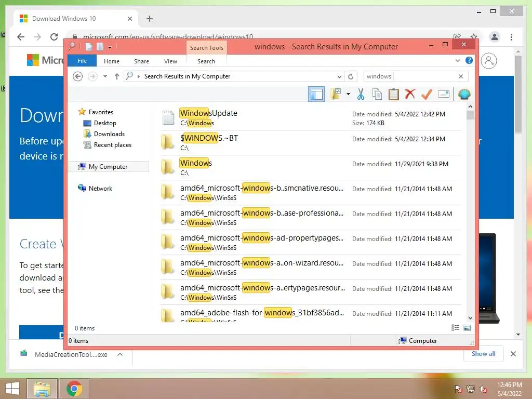
Task: Click scroll down arrow of results list
Action: [470, 318]
